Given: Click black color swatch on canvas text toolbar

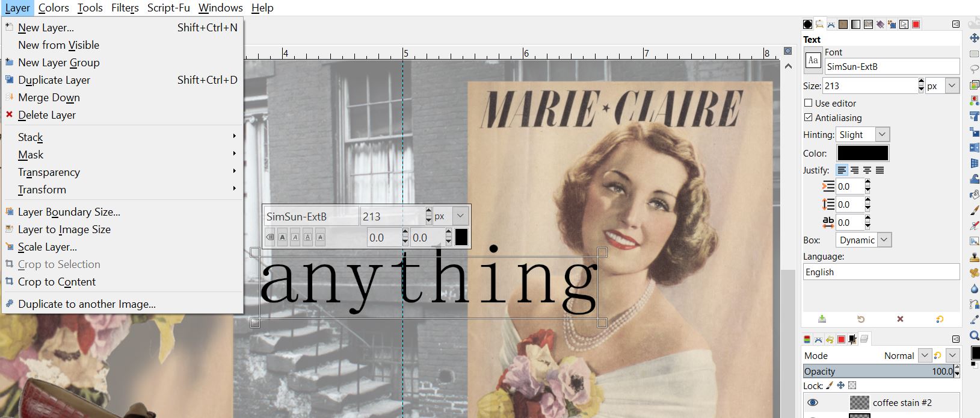Looking at the screenshot, I should click(x=461, y=237).
